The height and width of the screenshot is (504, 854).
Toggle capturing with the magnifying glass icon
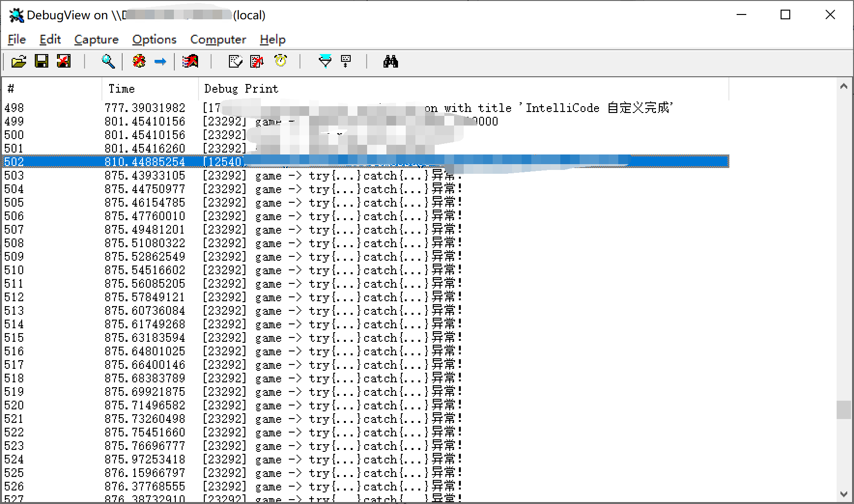click(108, 61)
